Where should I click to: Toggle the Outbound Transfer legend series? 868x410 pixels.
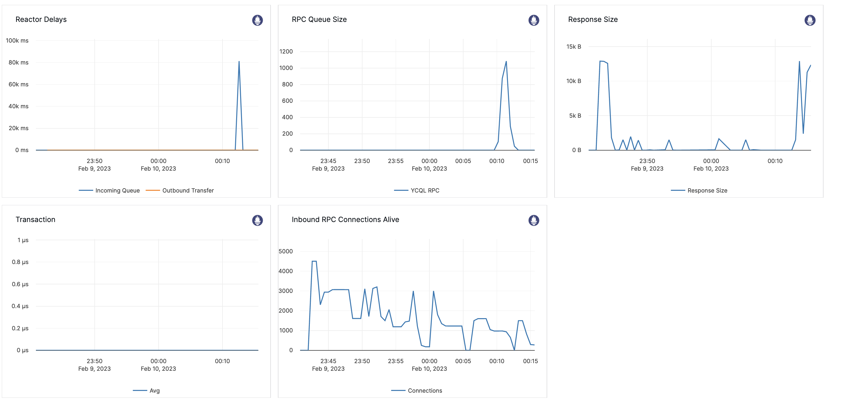(x=180, y=190)
